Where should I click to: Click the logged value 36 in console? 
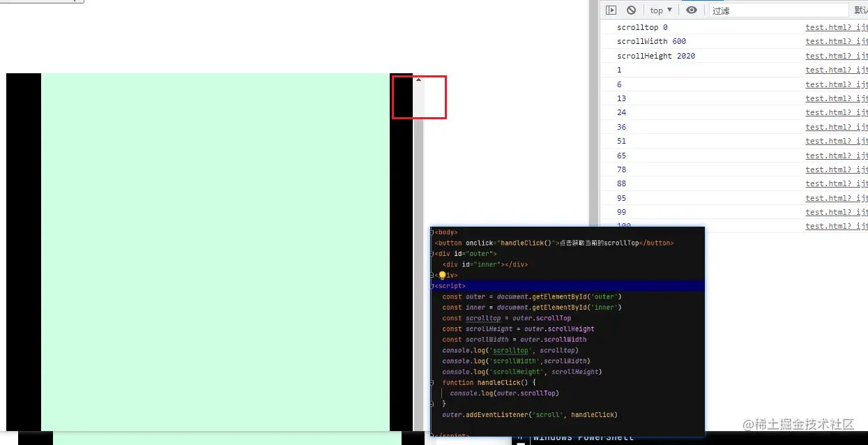click(x=621, y=127)
